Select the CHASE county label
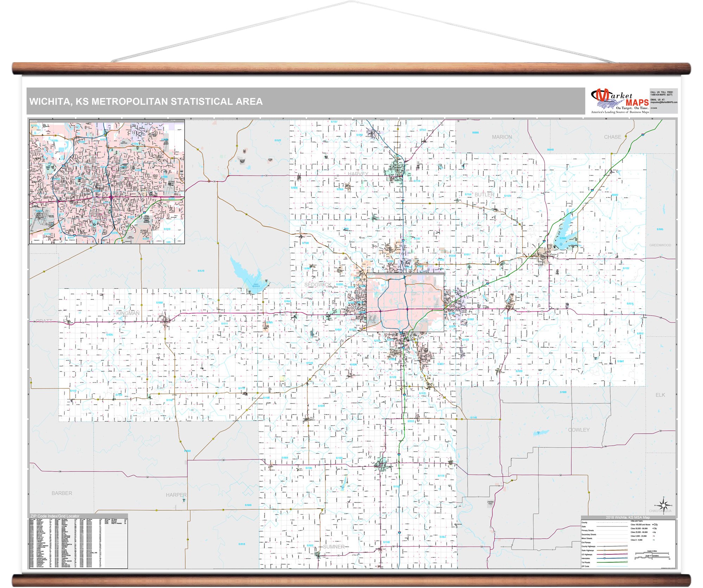The height and width of the screenshot is (588, 703). click(x=613, y=137)
